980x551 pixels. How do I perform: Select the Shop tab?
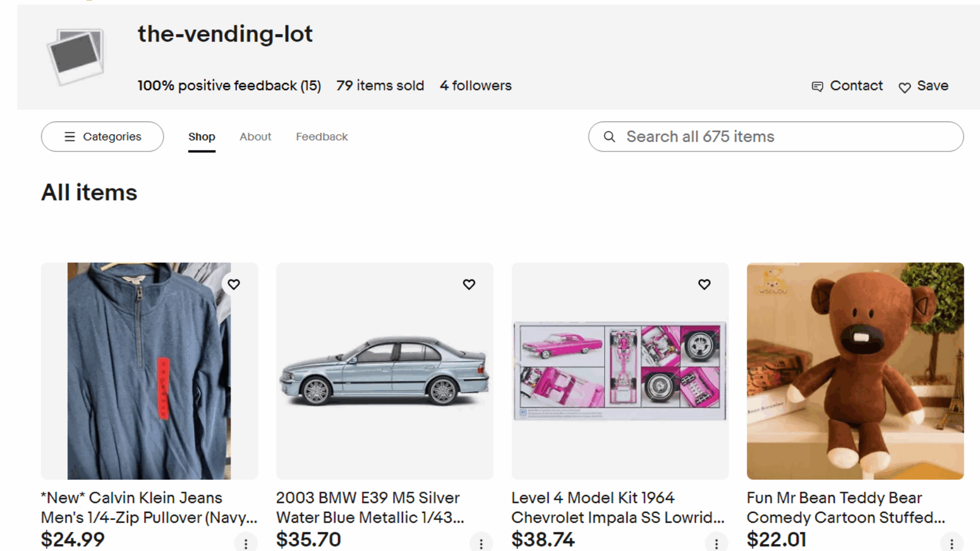pos(201,137)
